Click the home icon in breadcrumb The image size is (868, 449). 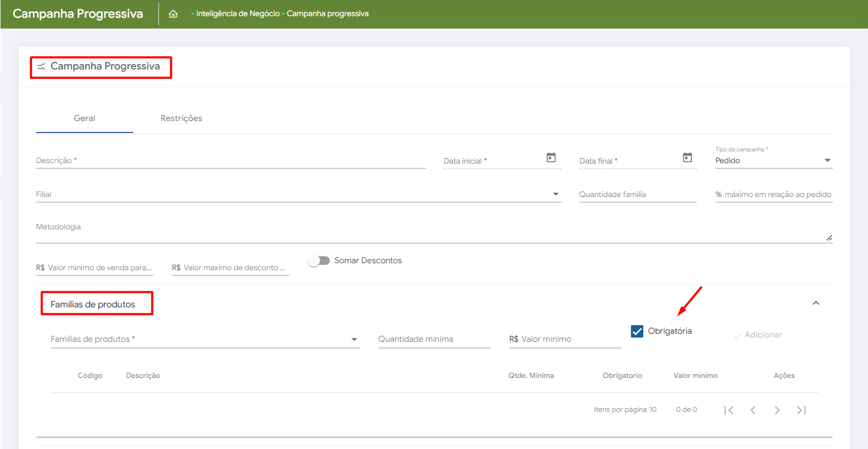pos(173,14)
